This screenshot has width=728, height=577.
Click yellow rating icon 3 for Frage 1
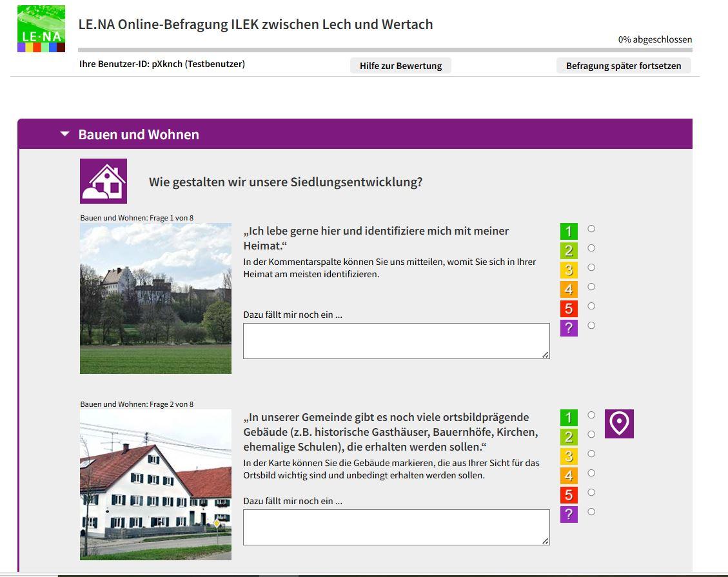pyautogui.click(x=569, y=269)
